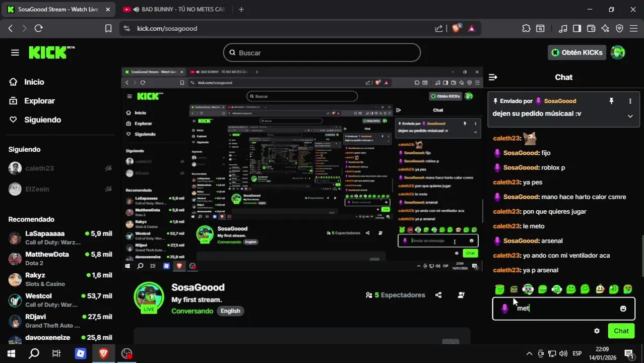The width and height of the screenshot is (644, 363).
Task: Click the Obtén KICKs button
Action: tap(576, 52)
